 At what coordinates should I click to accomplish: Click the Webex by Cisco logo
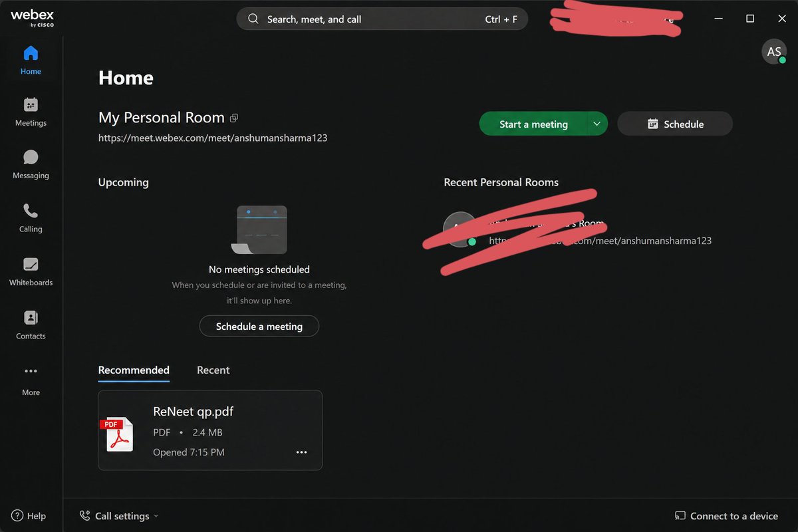pos(32,19)
